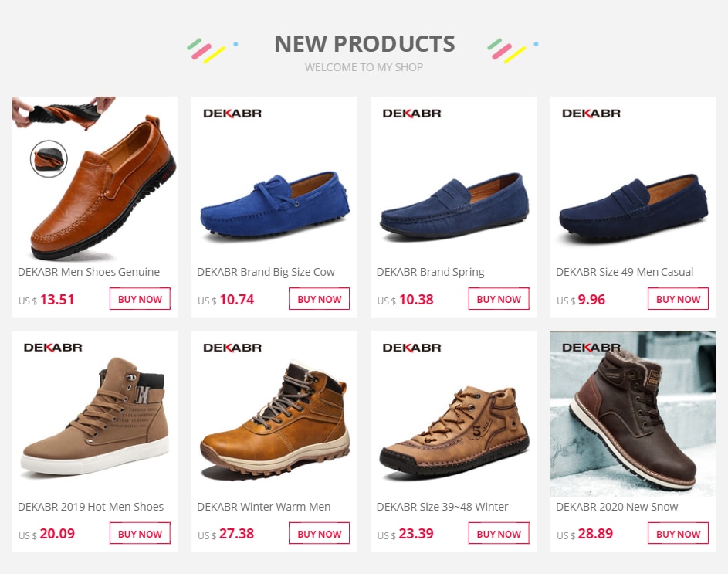Select the snow boot in snow photo
Image resolution: width=728 pixels, height=574 pixels.
633,413
